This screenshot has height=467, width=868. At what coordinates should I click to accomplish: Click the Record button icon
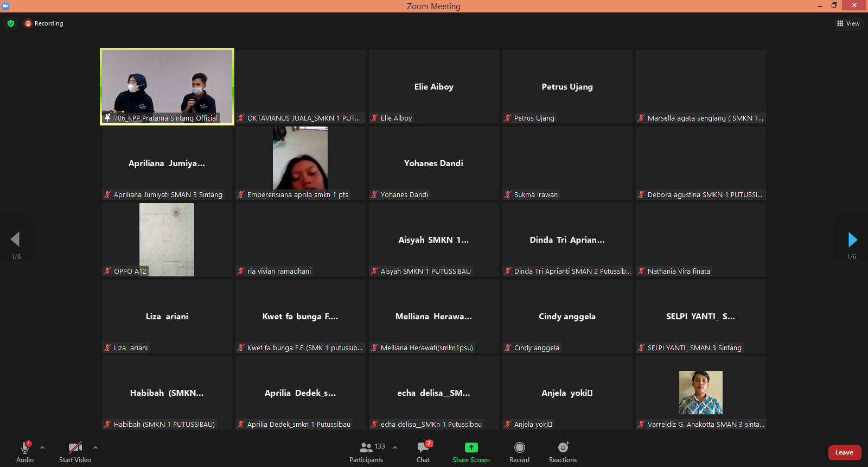(519, 447)
